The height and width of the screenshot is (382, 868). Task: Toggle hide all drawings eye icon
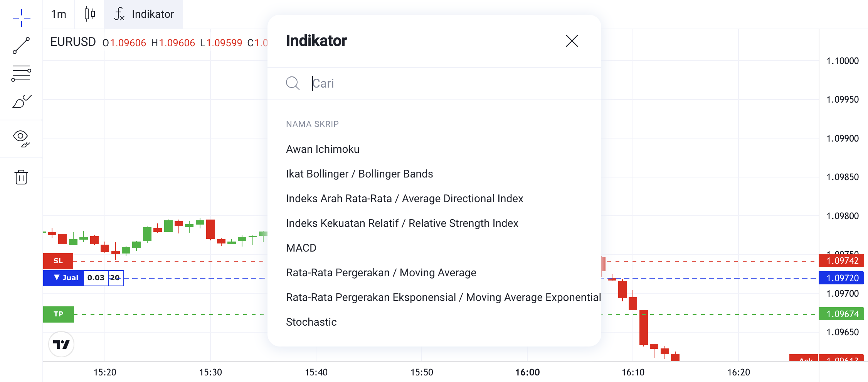pyautogui.click(x=22, y=138)
